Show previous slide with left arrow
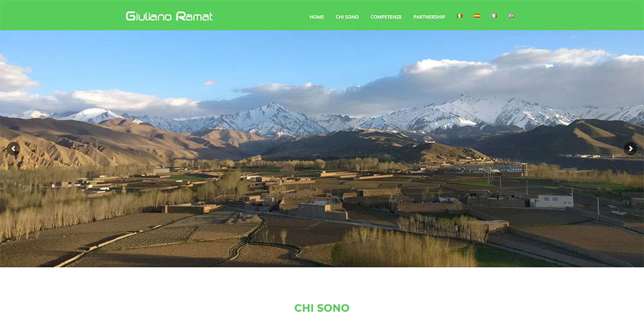644x312 pixels. [14, 148]
